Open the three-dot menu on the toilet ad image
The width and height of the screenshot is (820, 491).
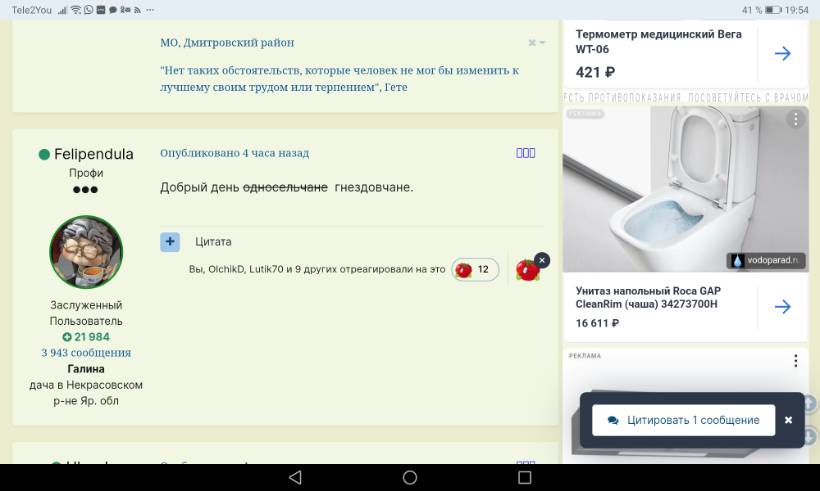click(x=795, y=119)
